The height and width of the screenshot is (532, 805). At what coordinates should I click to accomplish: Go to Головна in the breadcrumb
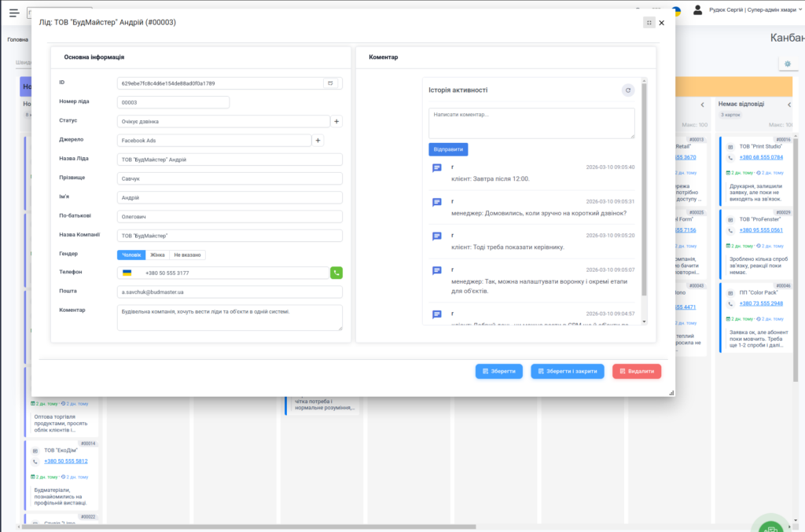click(17, 39)
